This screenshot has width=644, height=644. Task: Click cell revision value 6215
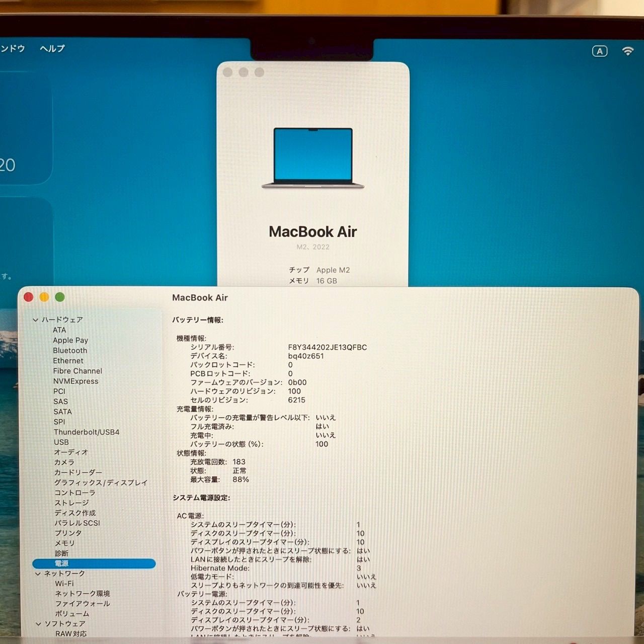(x=296, y=400)
